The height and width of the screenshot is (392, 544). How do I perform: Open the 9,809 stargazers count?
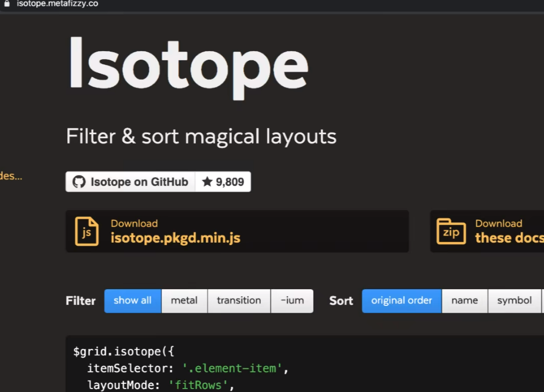pos(223,181)
